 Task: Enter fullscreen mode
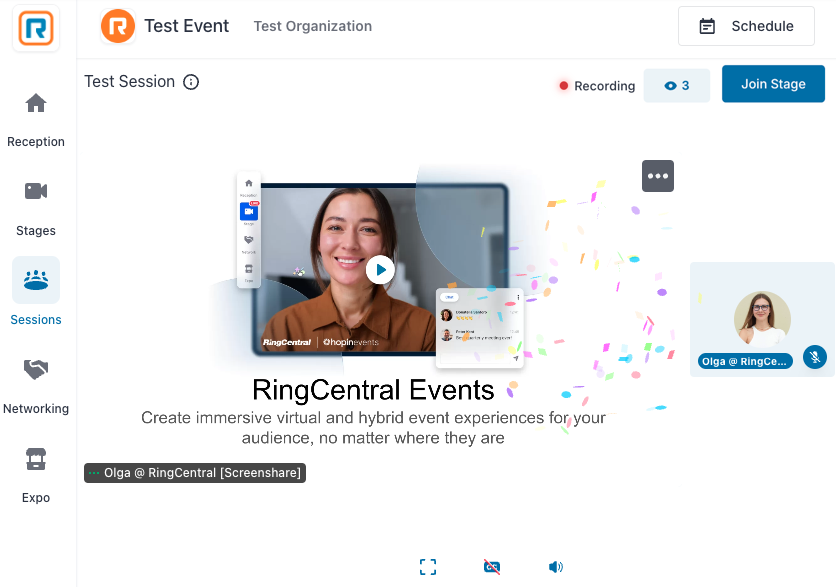(428, 567)
